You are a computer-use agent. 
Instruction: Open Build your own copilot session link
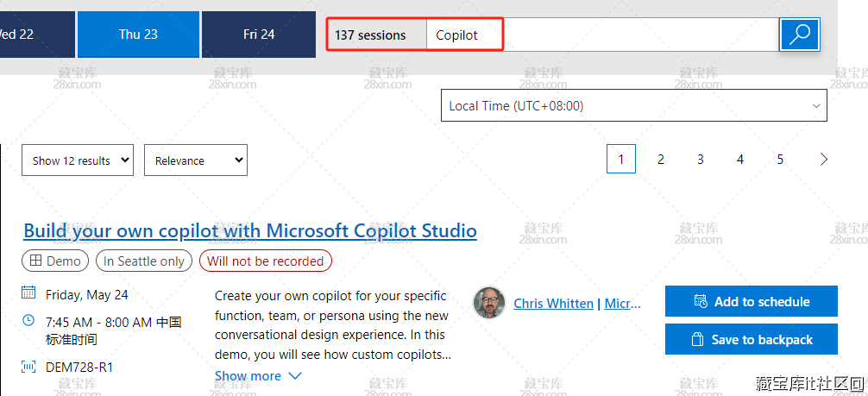(x=250, y=230)
